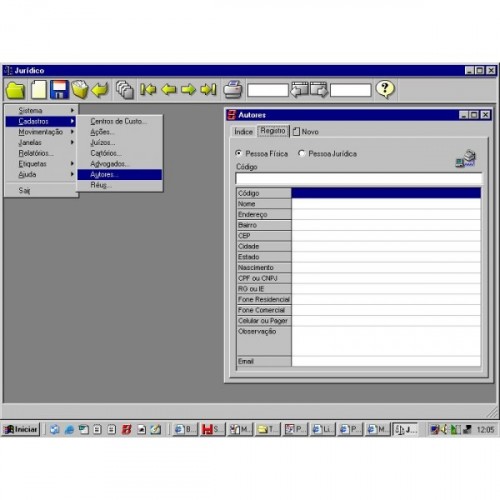The height and width of the screenshot is (500, 500).
Task: Click the Novo button
Action: tap(306, 132)
